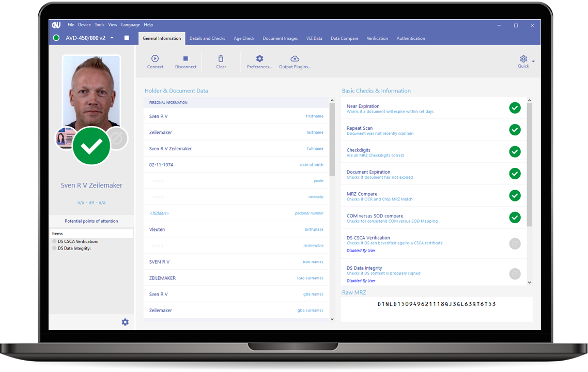Click the '<hidden>' personal number value
The height and width of the screenshot is (372, 588).
coord(159,213)
